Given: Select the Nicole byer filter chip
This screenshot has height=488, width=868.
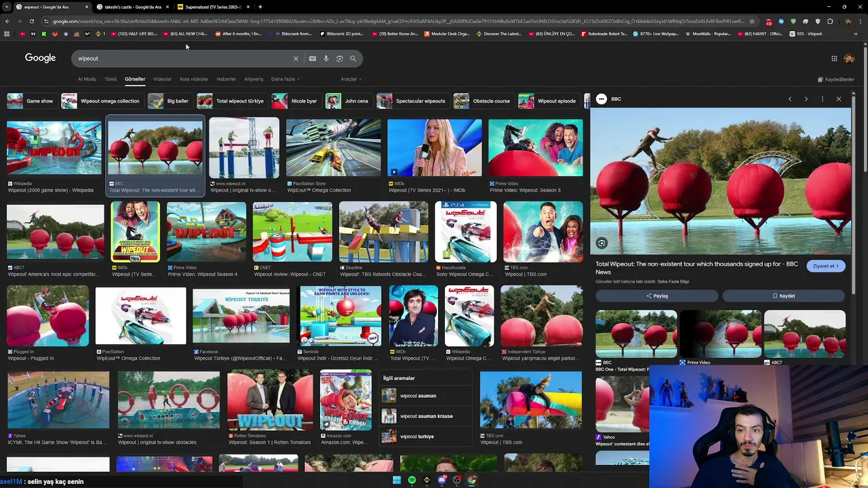Looking at the screenshot, I should tap(295, 101).
